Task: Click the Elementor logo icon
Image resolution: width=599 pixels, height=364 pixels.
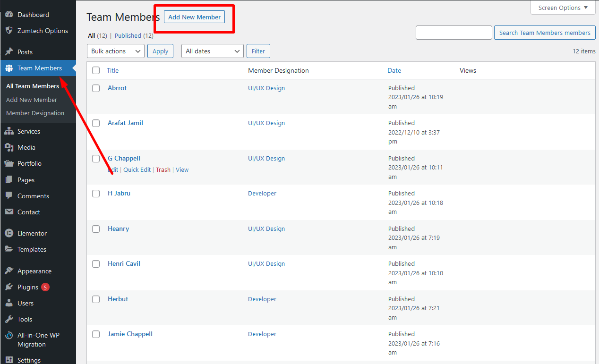Action: coord(9,233)
